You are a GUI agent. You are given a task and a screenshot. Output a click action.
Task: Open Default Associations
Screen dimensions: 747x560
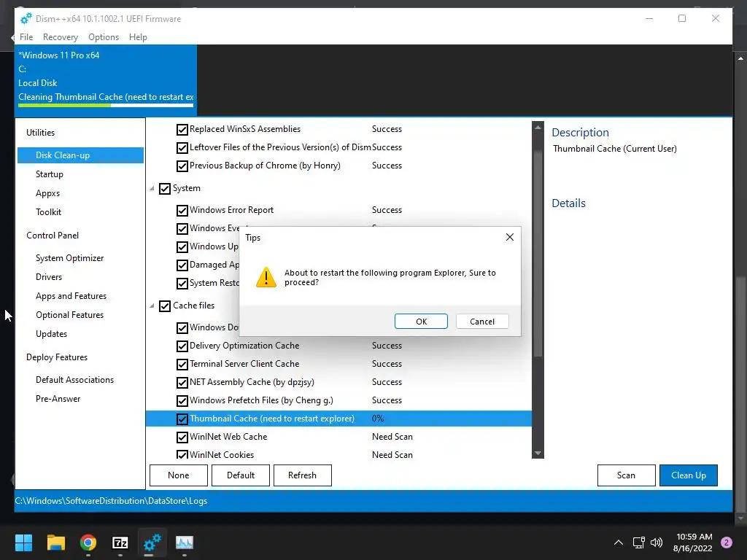click(75, 380)
